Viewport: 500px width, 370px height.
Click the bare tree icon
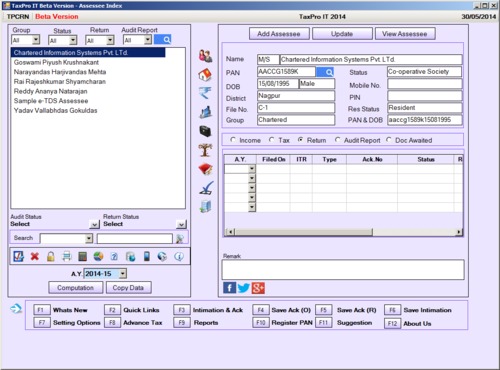pyautogui.click(x=205, y=150)
